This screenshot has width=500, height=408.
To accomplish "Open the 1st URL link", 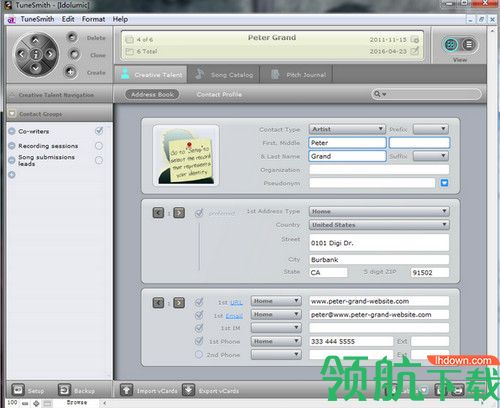I will click(236, 302).
